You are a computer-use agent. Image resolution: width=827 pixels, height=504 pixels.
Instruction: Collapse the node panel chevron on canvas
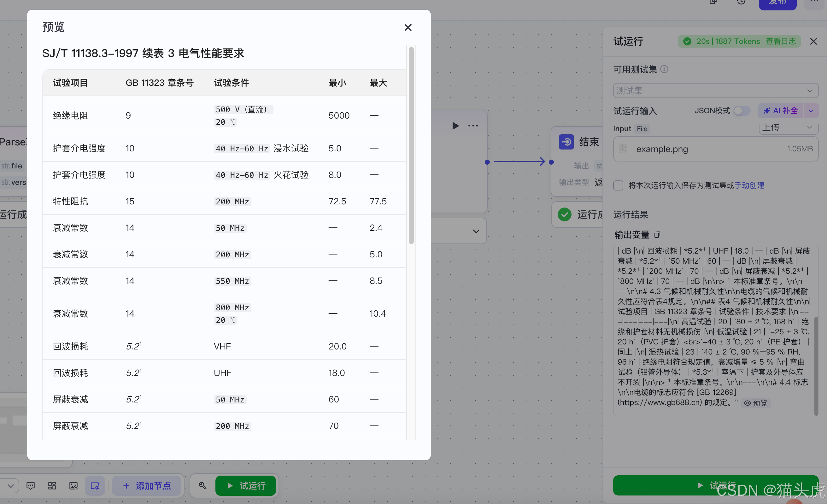(476, 231)
